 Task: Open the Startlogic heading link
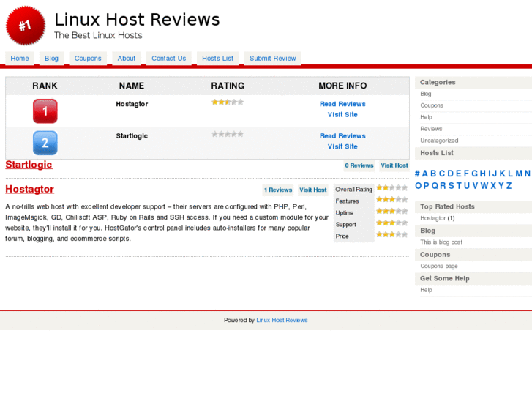pos(29,165)
